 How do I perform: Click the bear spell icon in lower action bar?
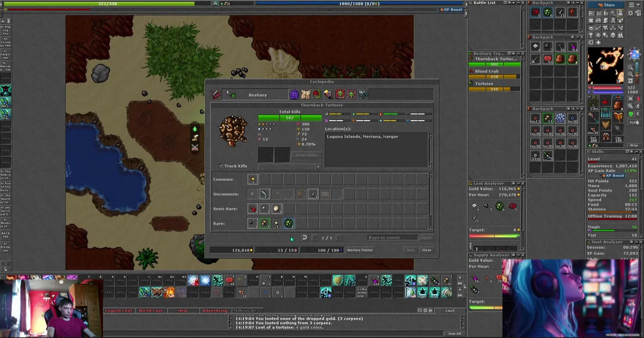157,293
